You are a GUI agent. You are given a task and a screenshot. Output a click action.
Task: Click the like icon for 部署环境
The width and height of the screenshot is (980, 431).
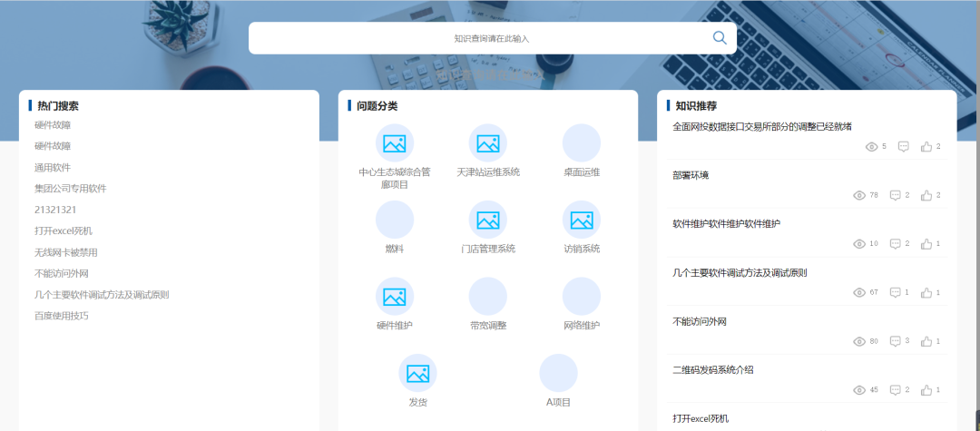click(x=926, y=195)
